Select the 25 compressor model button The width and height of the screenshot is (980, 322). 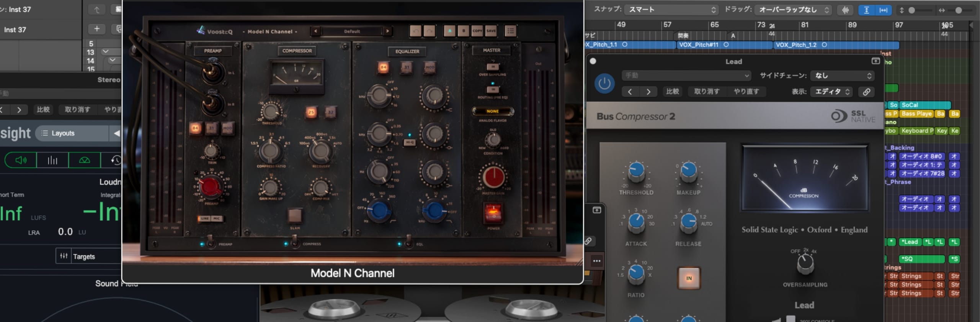tap(311, 112)
